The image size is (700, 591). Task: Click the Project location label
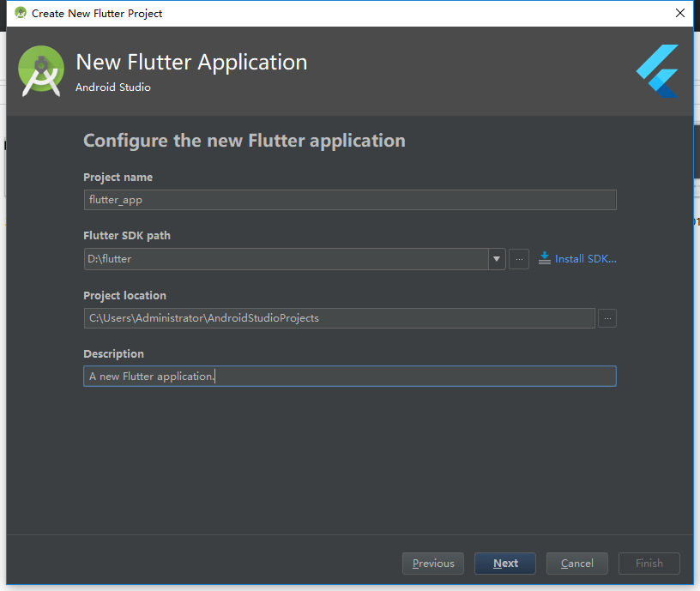click(x=124, y=295)
